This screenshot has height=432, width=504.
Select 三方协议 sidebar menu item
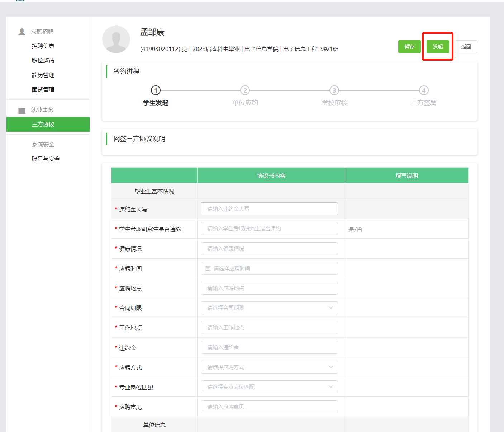43,124
